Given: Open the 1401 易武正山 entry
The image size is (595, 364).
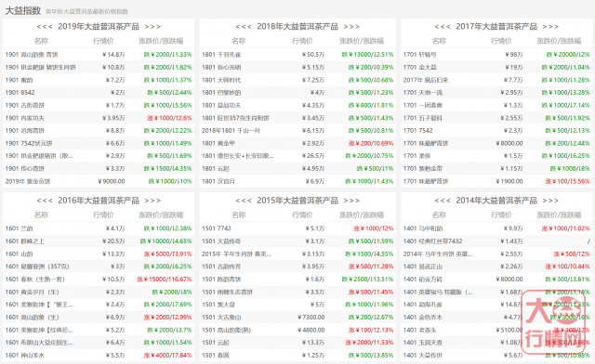Looking at the screenshot, I should pyautogui.click(x=423, y=266).
